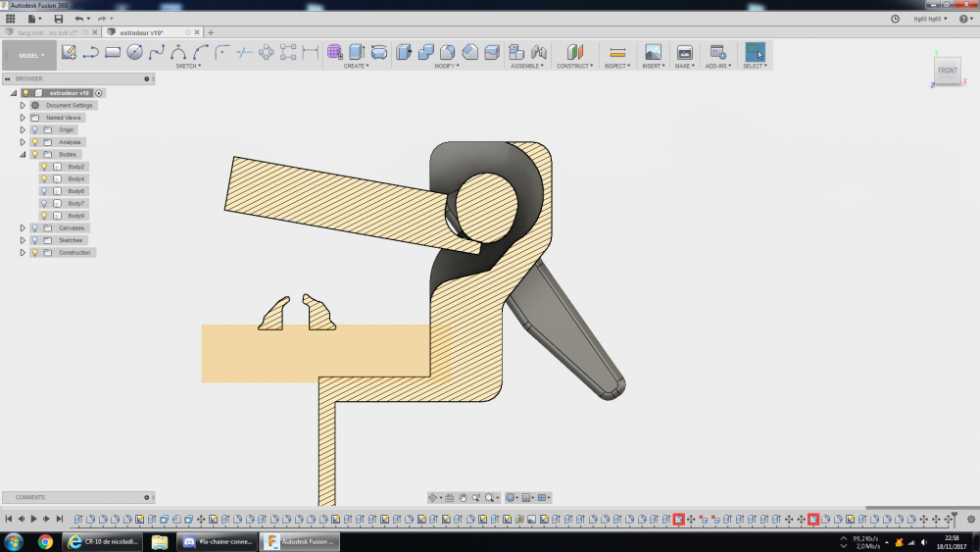Click the Create Sketch tool icon

(69, 52)
